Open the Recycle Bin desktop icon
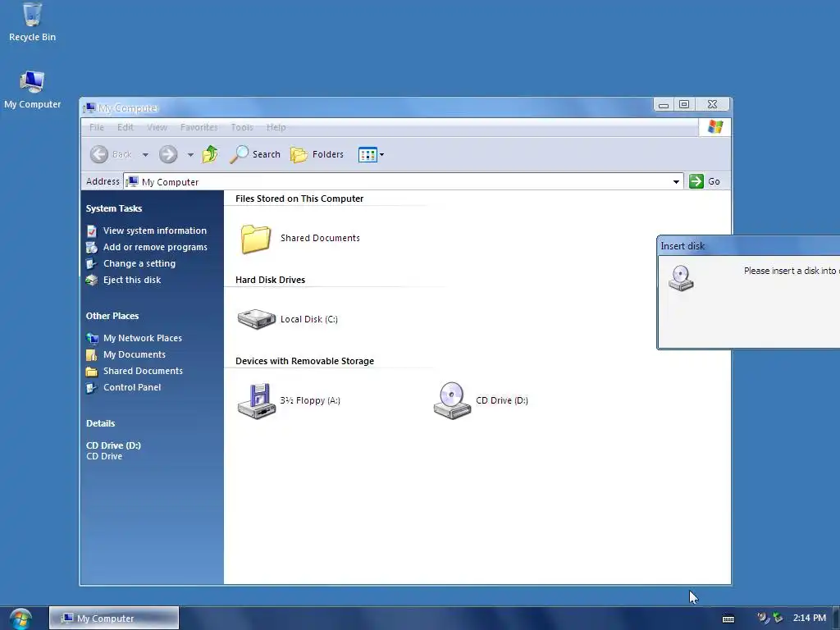This screenshot has width=840, height=630. coord(32,22)
